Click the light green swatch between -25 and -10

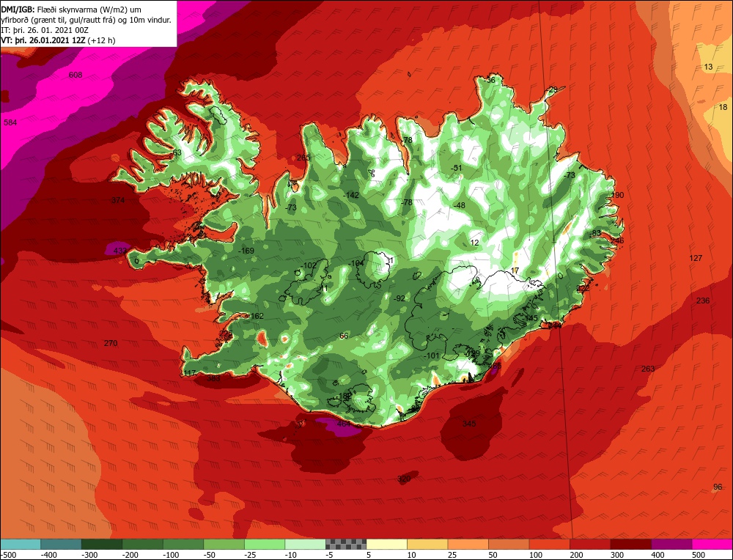[x=265, y=544]
